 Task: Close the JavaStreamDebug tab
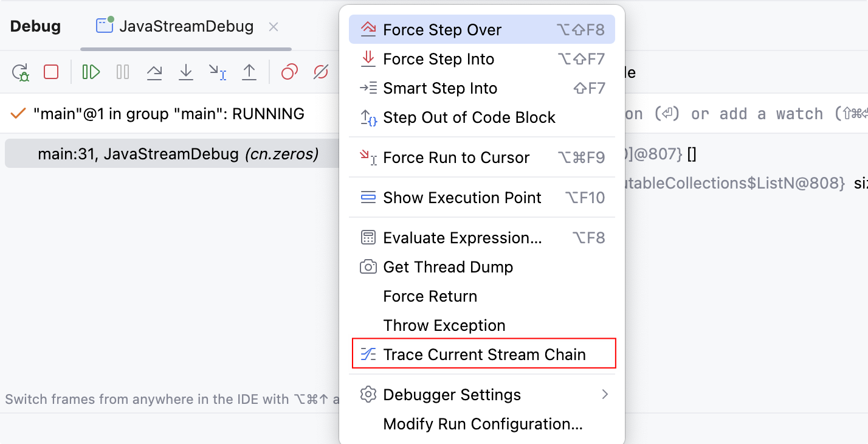pos(273,27)
